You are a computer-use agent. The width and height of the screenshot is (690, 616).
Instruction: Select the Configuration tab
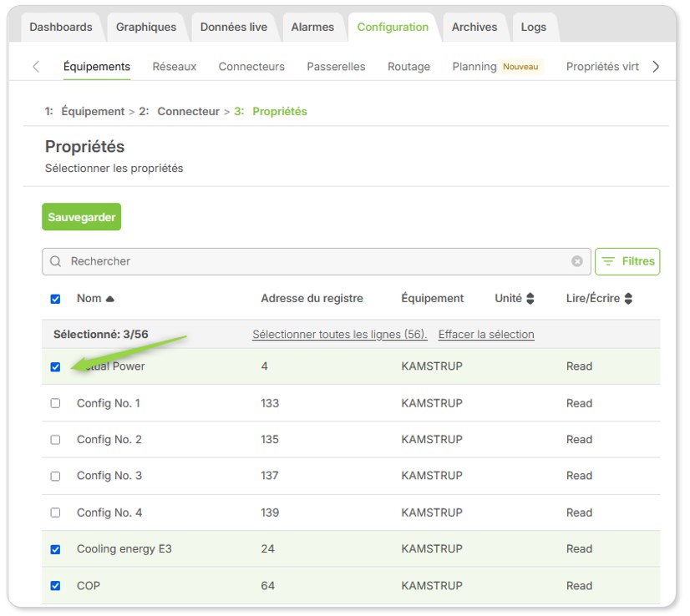[x=393, y=28]
